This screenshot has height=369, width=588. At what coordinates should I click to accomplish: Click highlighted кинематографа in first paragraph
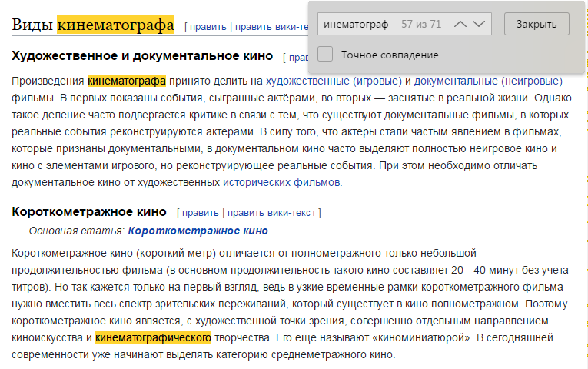point(127,81)
